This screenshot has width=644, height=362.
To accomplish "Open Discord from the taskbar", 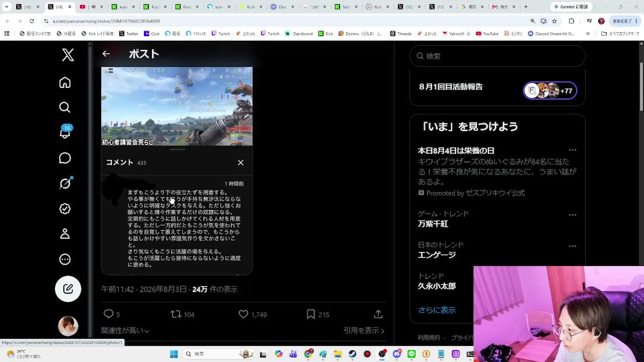I will point(397,354).
